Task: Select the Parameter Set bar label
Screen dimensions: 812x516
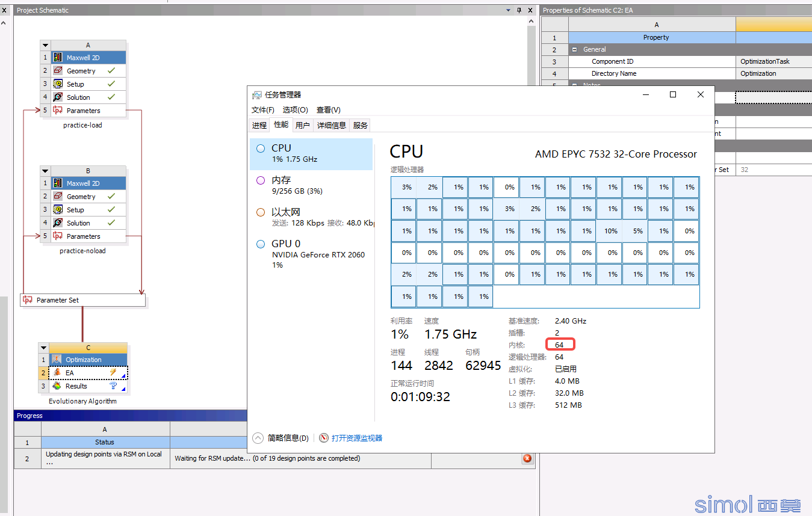Action: [x=58, y=300]
